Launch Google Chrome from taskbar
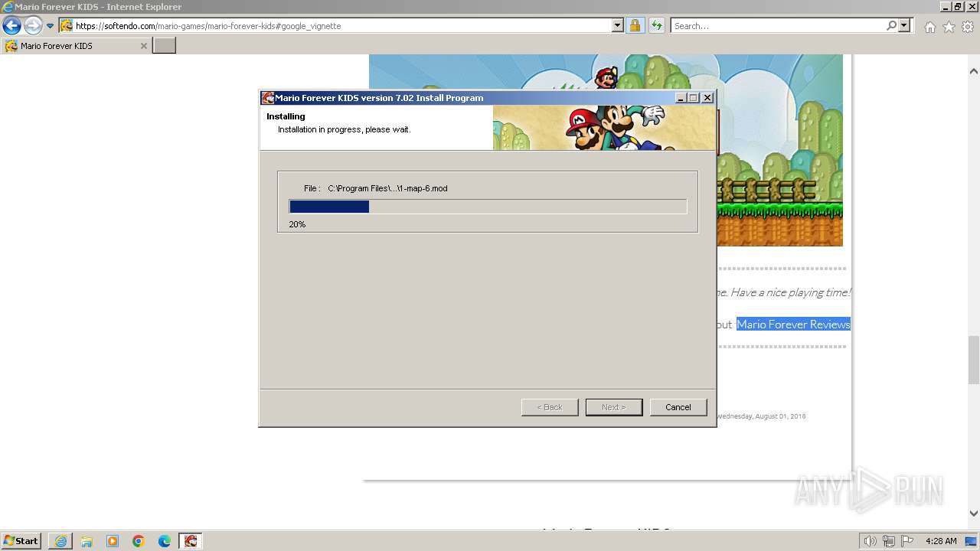Viewport: 980px width, 551px height. point(139,541)
